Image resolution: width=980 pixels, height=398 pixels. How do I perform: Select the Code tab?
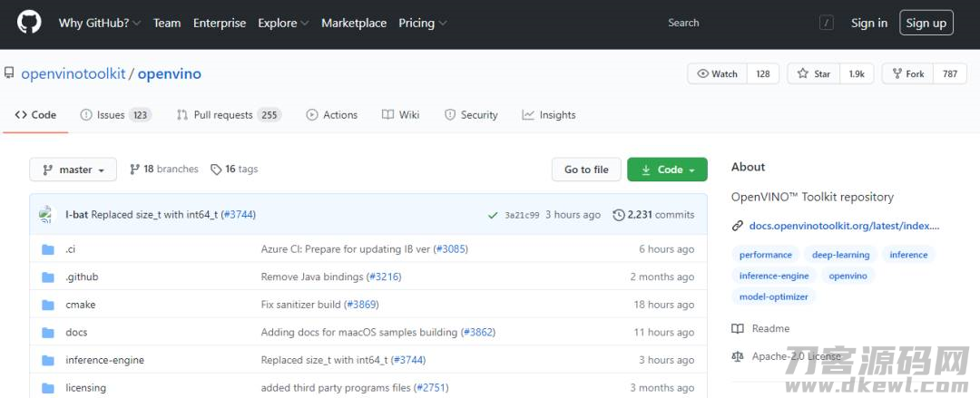click(35, 115)
